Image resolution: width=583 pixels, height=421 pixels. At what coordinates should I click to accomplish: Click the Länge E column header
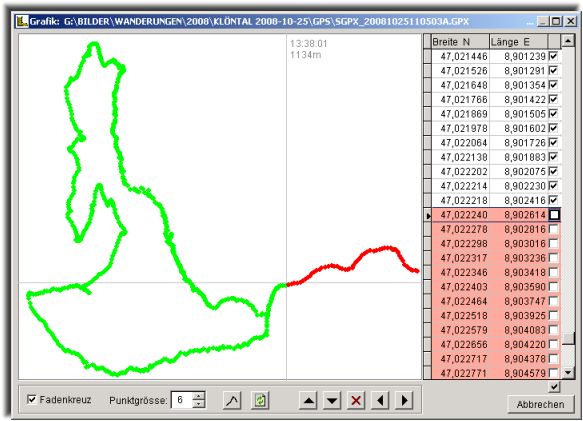(x=518, y=42)
